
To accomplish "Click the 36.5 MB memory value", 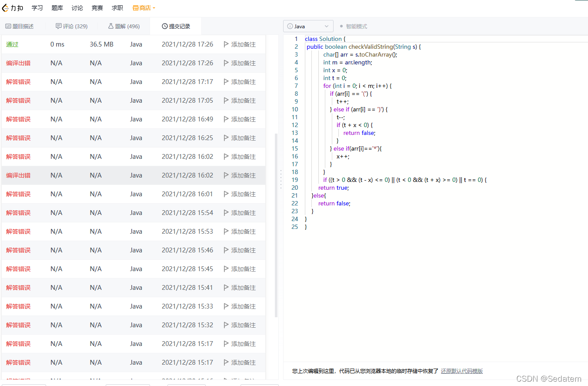I will (102, 44).
